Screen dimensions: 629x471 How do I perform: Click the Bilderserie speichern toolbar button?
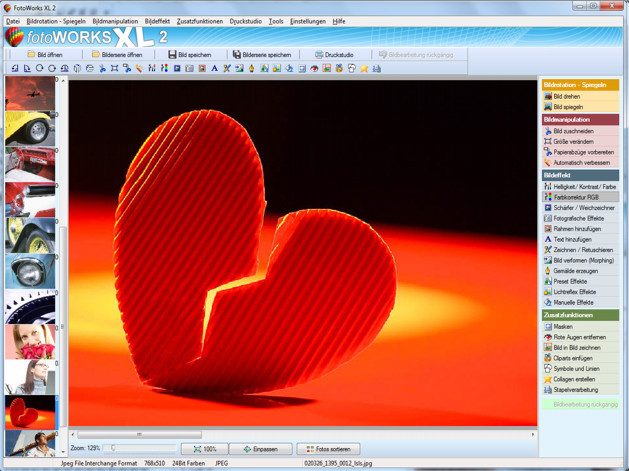(262, 54)
